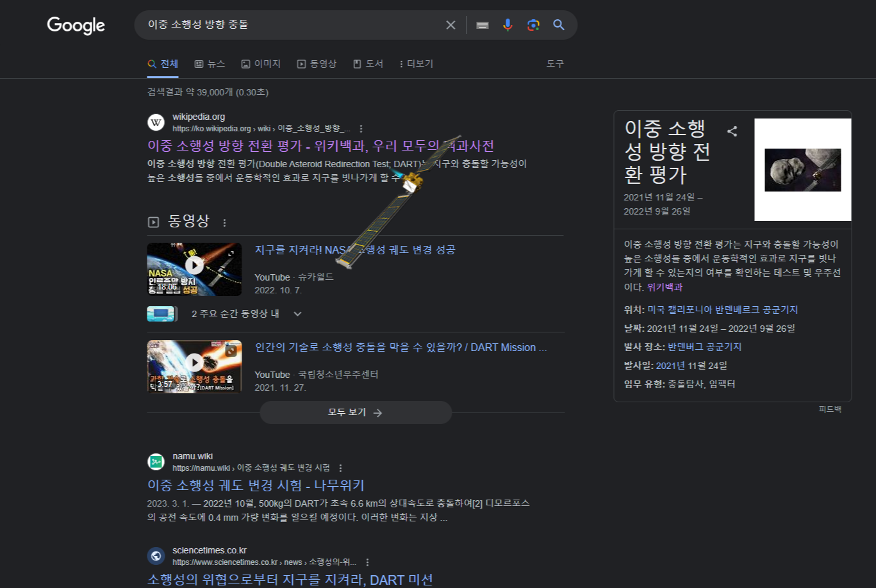
Task: Open options menu for Wikipedia result
Action: (x=361, y=129)
